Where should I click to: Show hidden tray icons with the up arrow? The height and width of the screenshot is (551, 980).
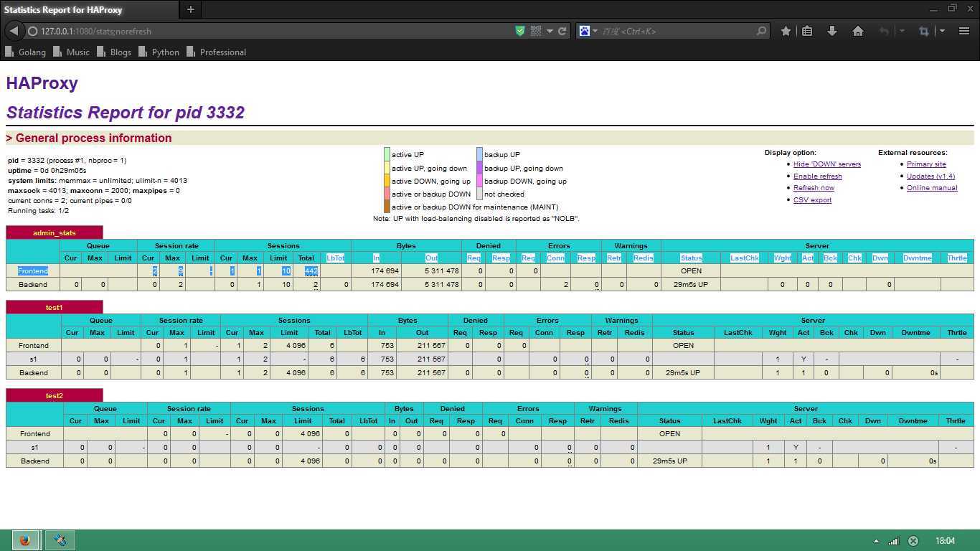click(876, 541)
